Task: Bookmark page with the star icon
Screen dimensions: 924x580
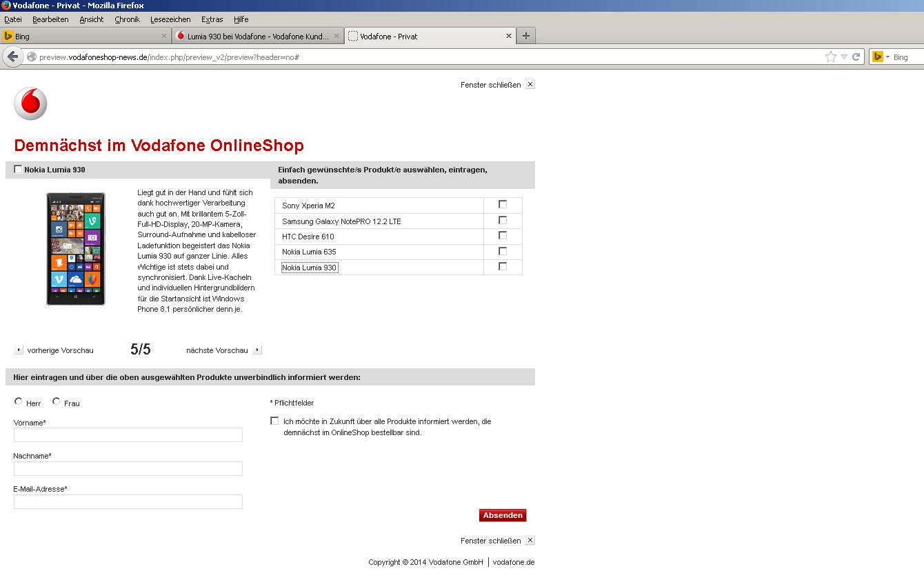Action: click(x=830, y=57)
